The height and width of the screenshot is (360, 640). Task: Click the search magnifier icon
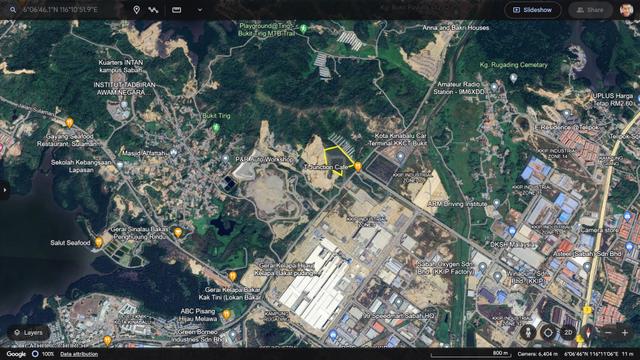click(x=13, y=9)
